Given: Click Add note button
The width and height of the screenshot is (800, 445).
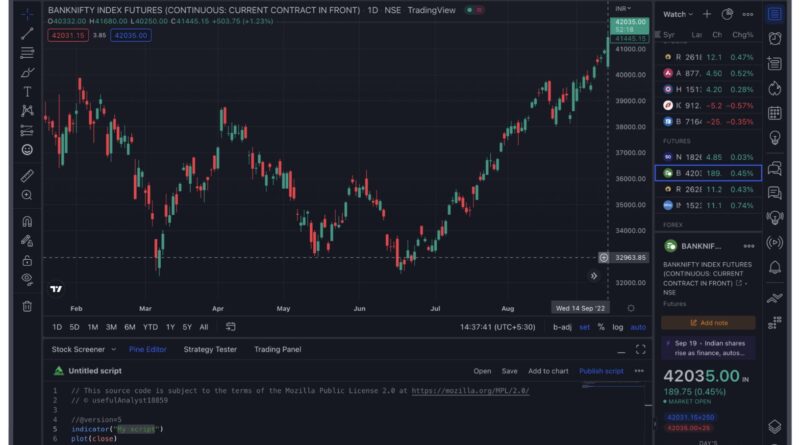Looking at the screenshot, I should click(708, 323).
